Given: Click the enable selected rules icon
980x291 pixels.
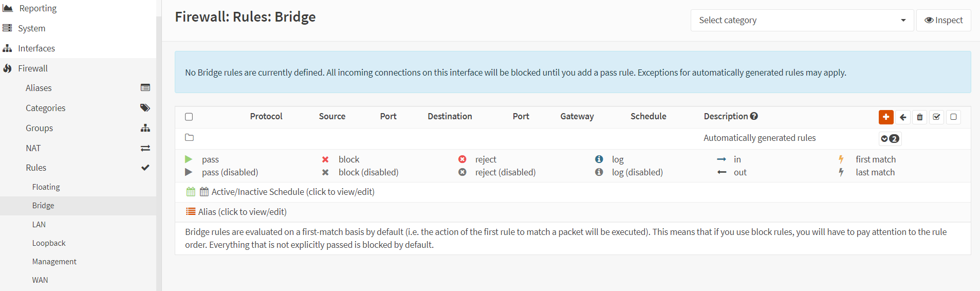Looking at the screenshot, I should point(937,117).
